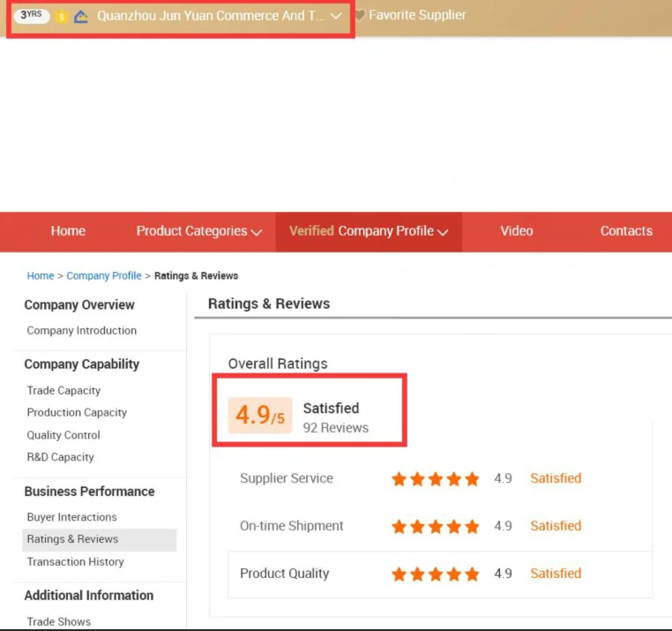This screenshot has width=672, height=631.
Task: Open the Product Categories dropdown menu
Action: [x=198, y=231]
